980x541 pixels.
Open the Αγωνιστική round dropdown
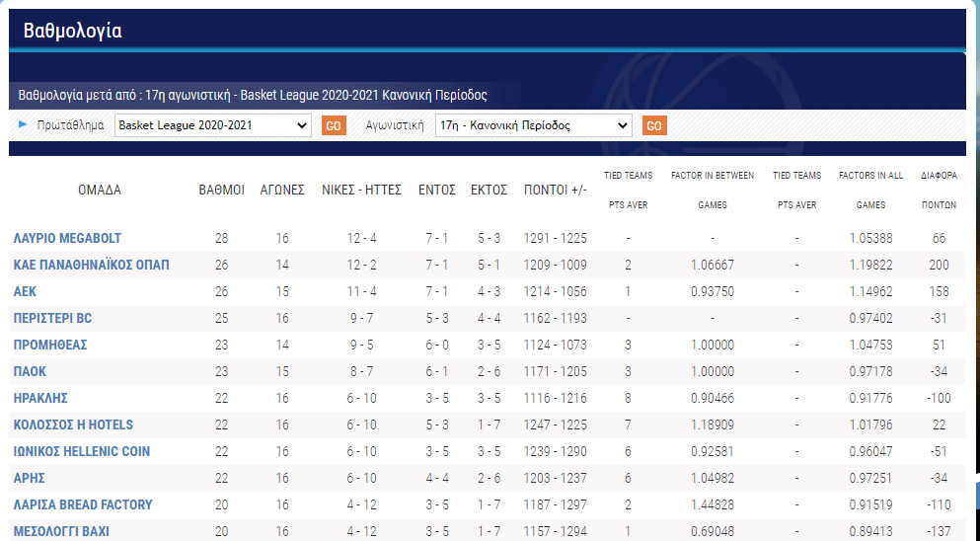click(x=533, y=125)
